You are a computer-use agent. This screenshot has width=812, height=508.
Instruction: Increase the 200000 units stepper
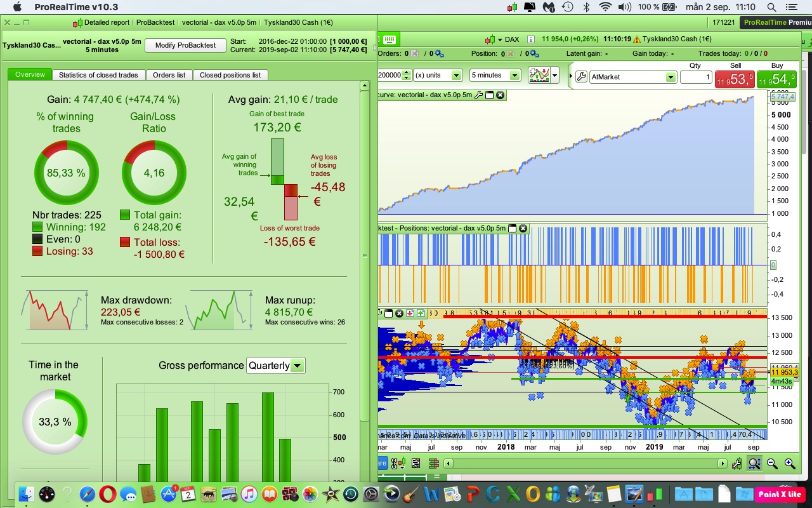click(407, 72)
